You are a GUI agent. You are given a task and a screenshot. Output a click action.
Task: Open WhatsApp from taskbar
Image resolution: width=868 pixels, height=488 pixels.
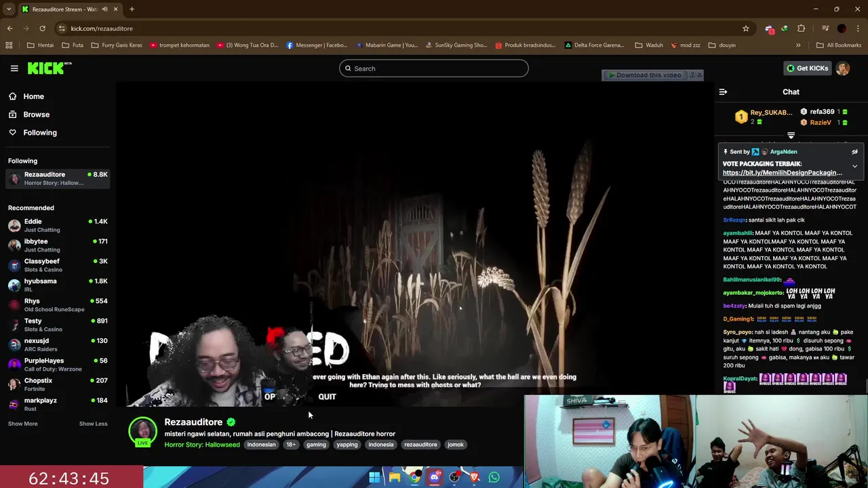coord(494,478)
